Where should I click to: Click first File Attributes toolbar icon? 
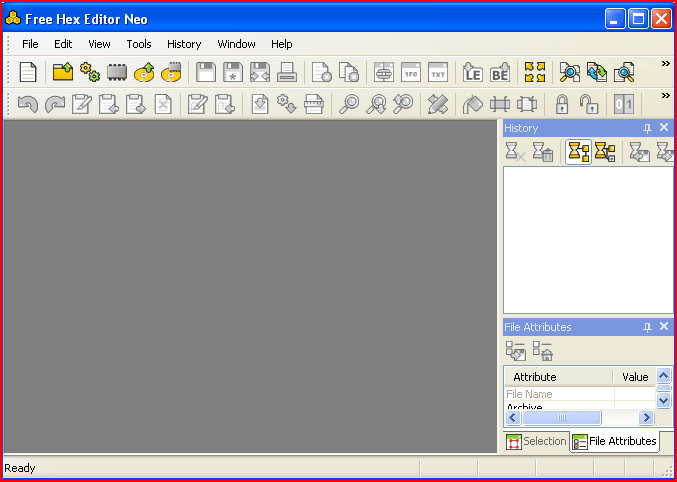click(x=516, y=351)
